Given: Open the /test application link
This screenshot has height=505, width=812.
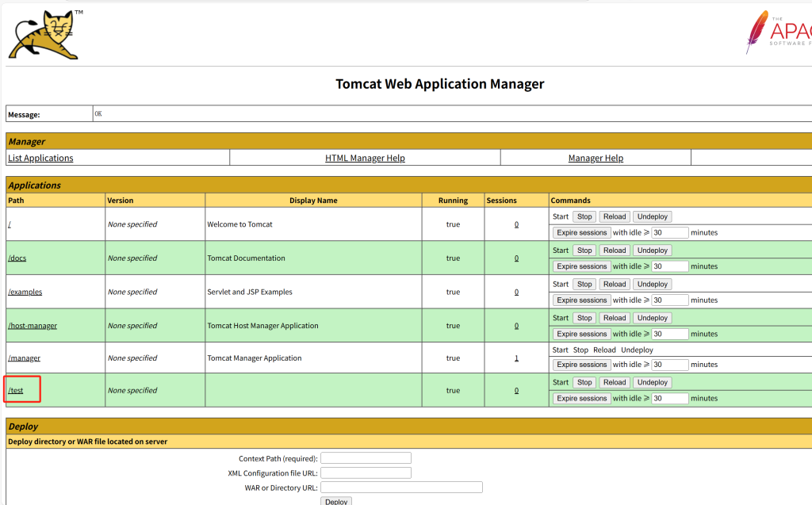Looking at the screenshot, I should point(16,390).
